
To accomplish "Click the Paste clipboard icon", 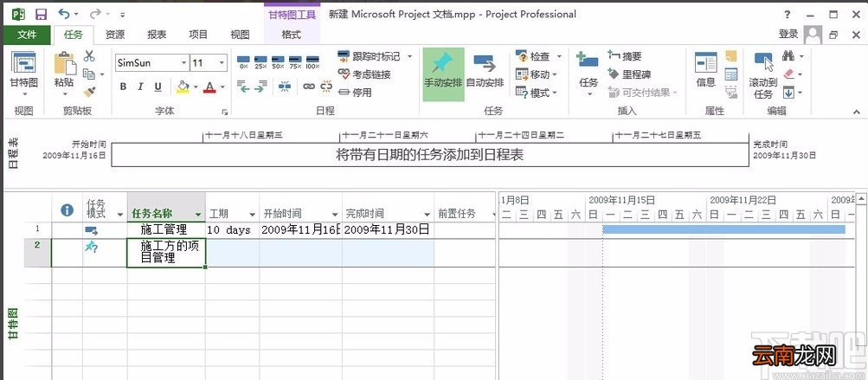I will [x=65, y=62].
